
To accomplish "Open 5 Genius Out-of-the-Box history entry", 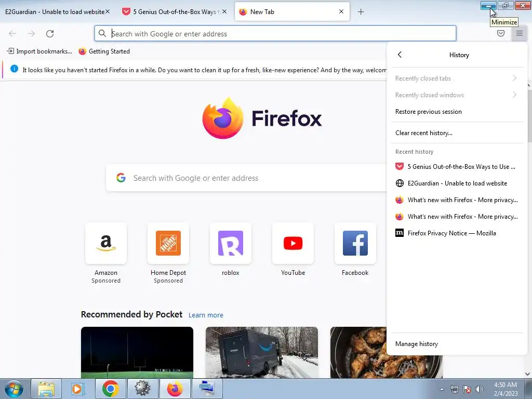I will pyautogui.click(x=457, y=167).
